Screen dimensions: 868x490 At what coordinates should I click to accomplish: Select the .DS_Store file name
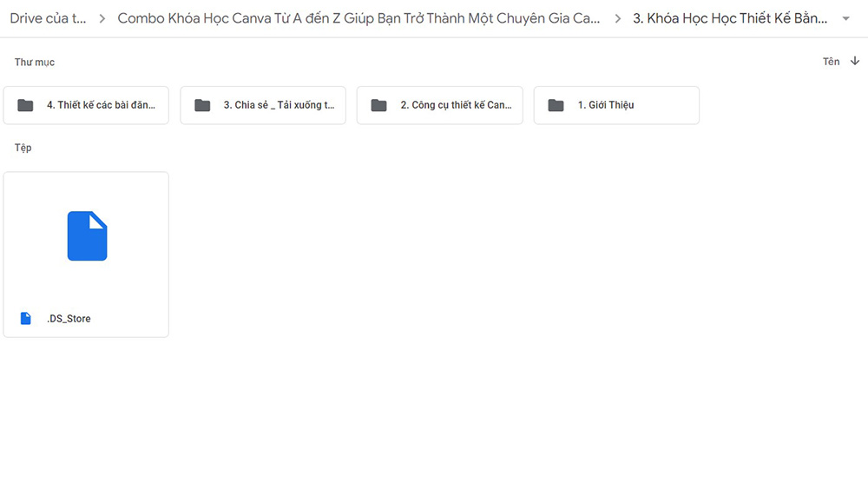[x=69, y=319]
